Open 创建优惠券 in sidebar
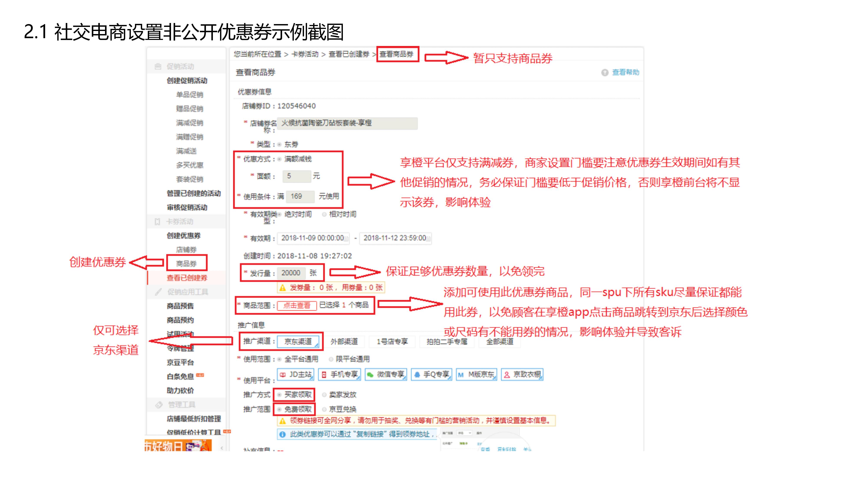Image resolution: width=868 pixels, height=488 pixels. pos(184,236)
